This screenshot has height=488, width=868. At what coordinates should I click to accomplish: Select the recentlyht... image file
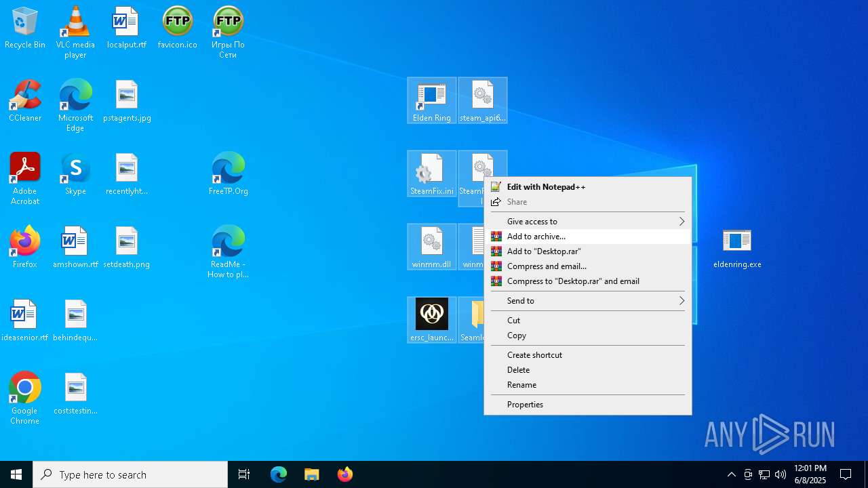point(127,175)
